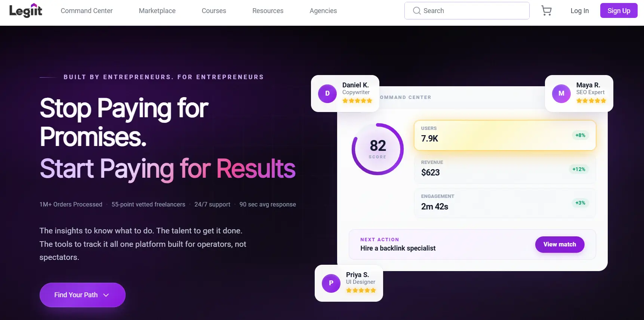644x320 pixels.
Task: Open the Marketplace menu item
Action: coord(157,11)
